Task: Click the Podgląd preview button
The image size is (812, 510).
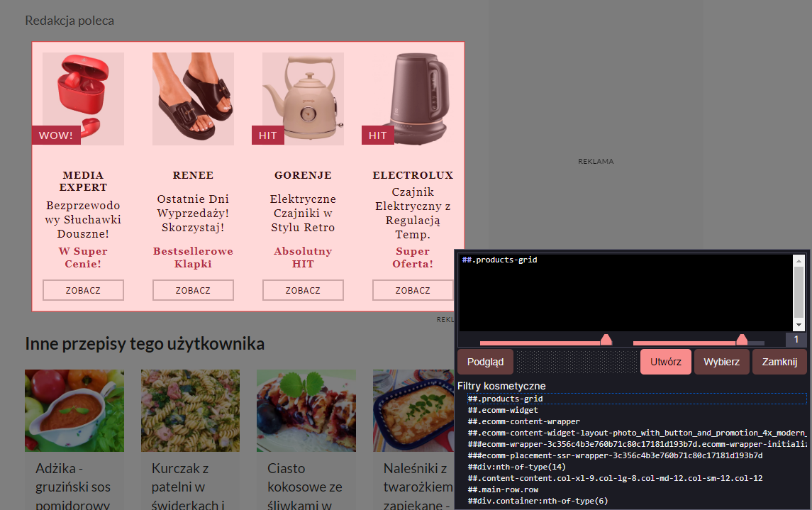Action: [x=485, y=362]
